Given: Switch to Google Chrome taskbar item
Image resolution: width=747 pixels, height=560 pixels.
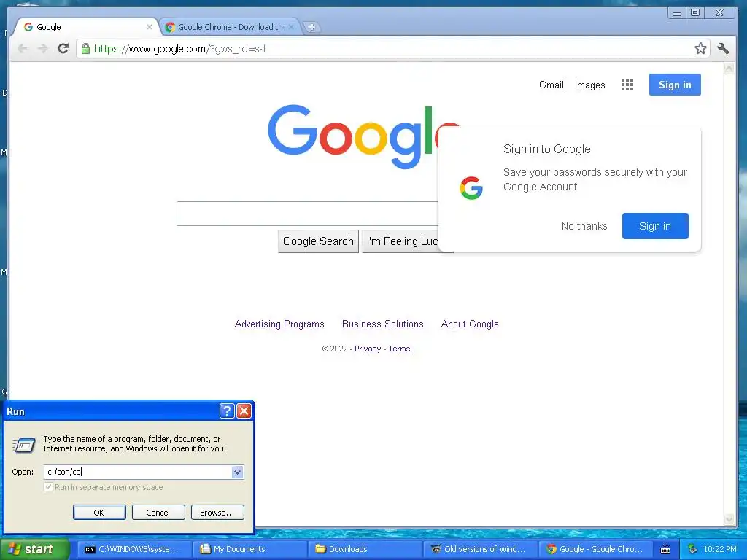Looking at the screenshot, I should pyautogui.click(x=596, y=549).
